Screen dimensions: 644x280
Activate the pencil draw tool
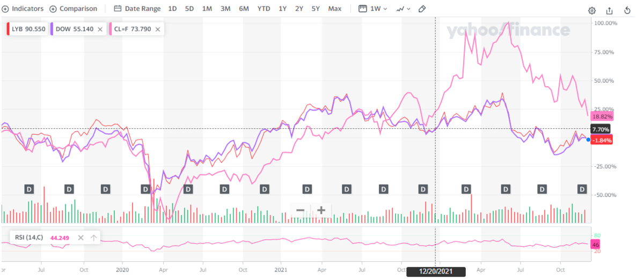pos(422,9)
